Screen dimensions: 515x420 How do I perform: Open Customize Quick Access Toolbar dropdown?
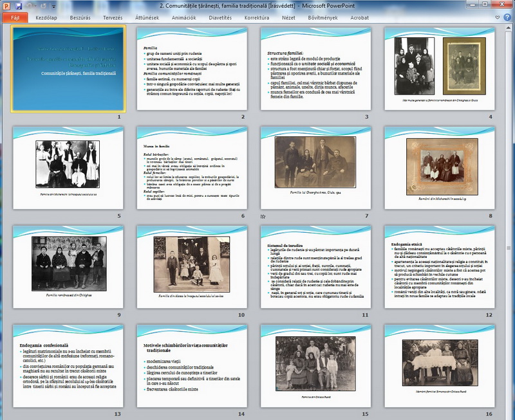point(54,5)
